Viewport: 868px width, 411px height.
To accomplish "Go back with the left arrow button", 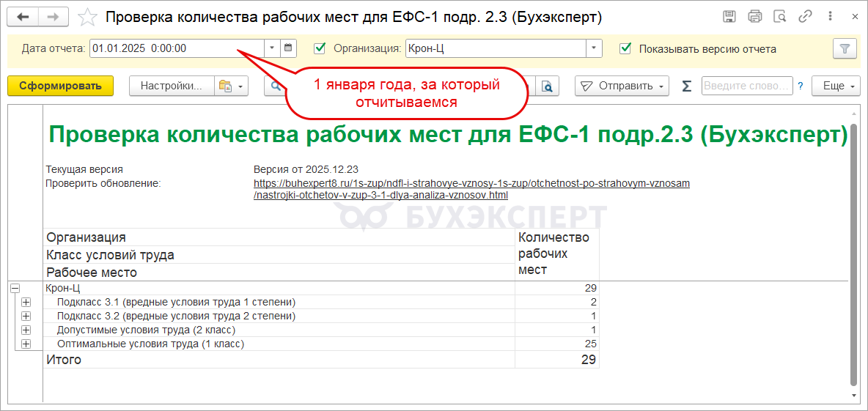I will tap(23, 17).
